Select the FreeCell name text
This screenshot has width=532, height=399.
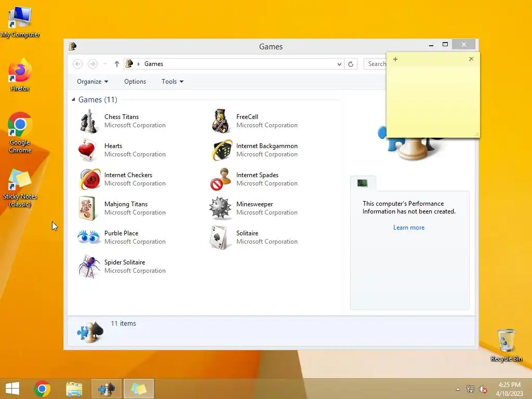pyautogui.click(x=247, y=117)
